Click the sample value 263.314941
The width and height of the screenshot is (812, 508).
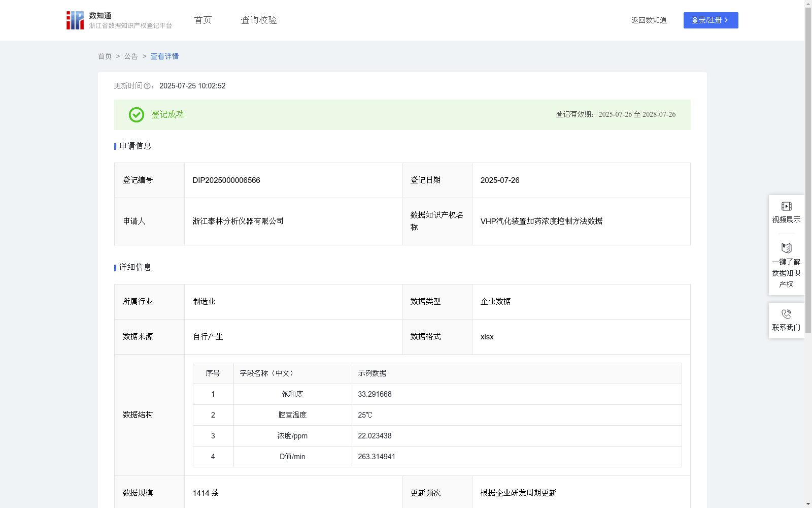377,457
